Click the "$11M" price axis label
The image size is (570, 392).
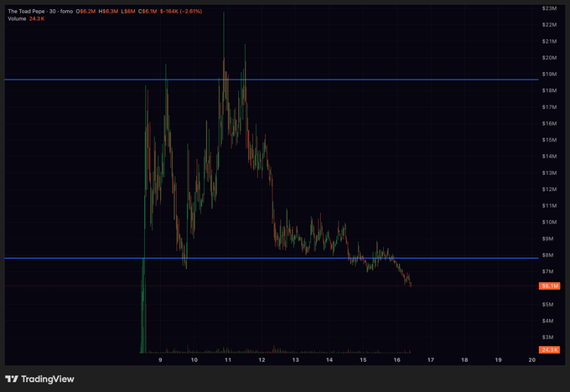tap(549, 205)
